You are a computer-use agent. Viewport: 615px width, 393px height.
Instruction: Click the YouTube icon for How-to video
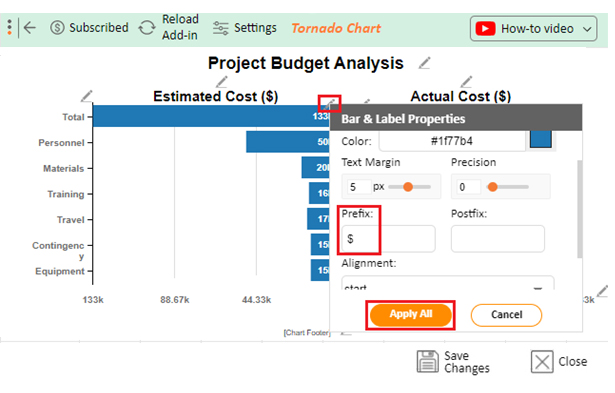point(485,29)
